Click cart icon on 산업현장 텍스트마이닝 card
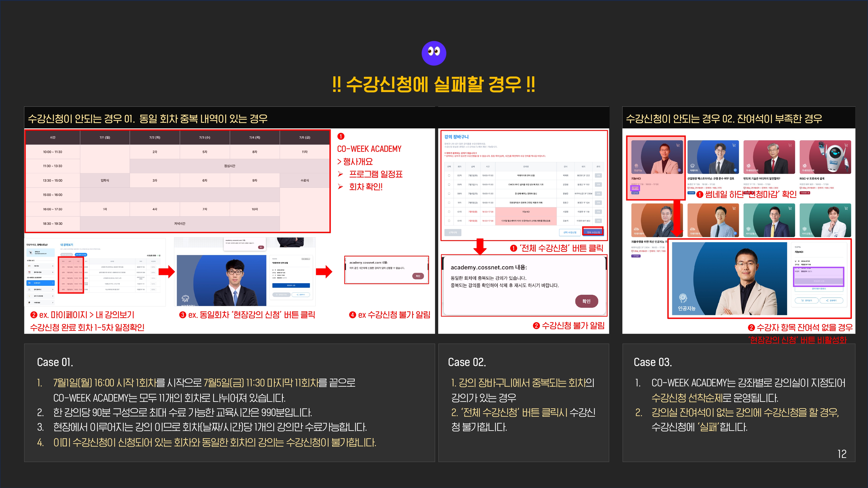The height and width of the screenshot is (488, 868). pyautogui.click(x=733, y=146)
